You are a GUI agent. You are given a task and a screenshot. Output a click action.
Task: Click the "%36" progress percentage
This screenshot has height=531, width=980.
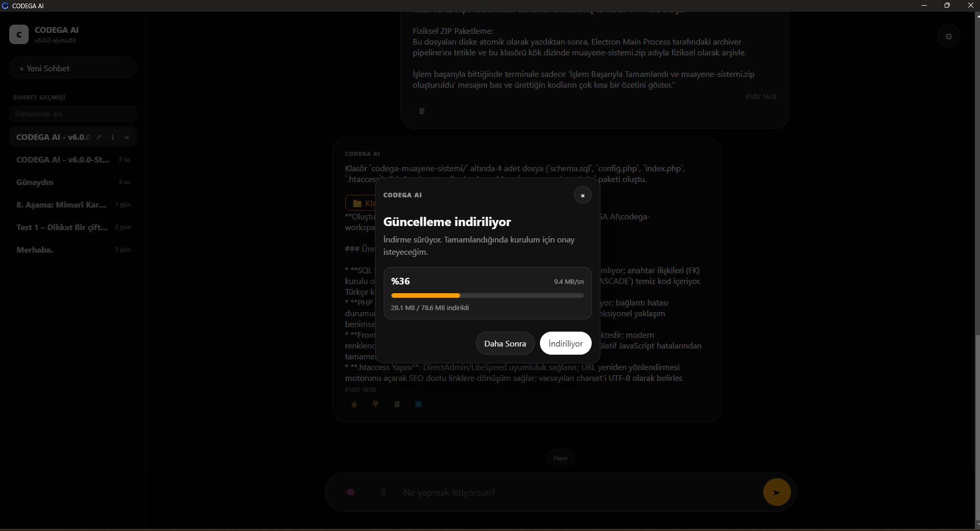pos(400,281)
